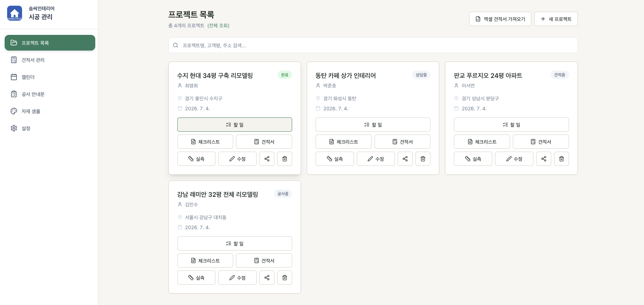Click address 경기 화성시 동탄
This screenshot has width=644, height=305.
[340, 99]
